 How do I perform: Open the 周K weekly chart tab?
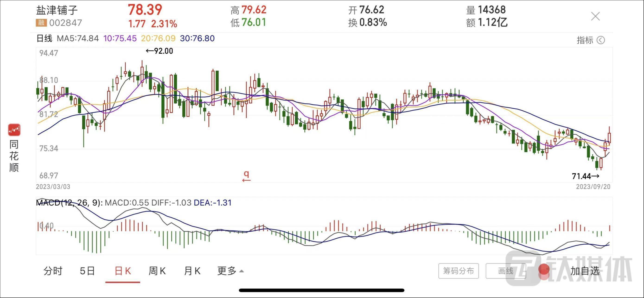(157, 271)
